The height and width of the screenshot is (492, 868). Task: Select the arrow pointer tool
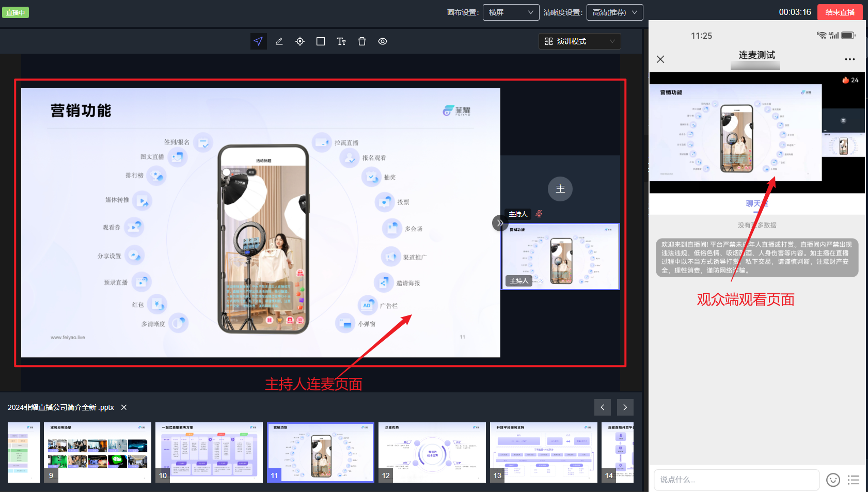[259, 41]
